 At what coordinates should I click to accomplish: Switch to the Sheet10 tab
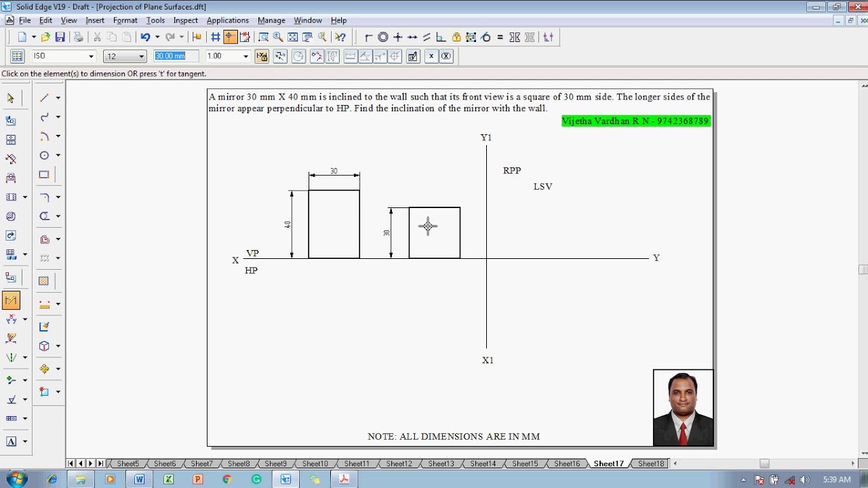[315, 464]
